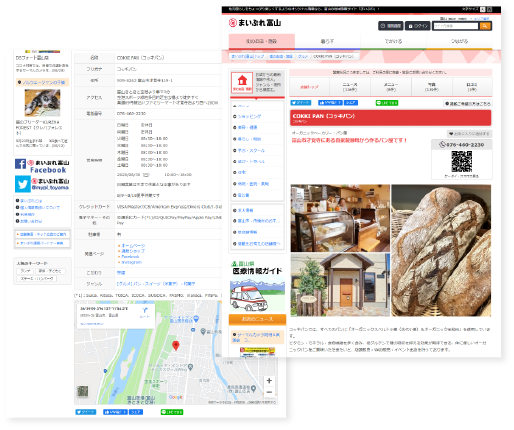Viewport: 514px width, 430px height.
Task: Open the 学ぶ・スクール category link in sidebar
Action: coord(250,150)
